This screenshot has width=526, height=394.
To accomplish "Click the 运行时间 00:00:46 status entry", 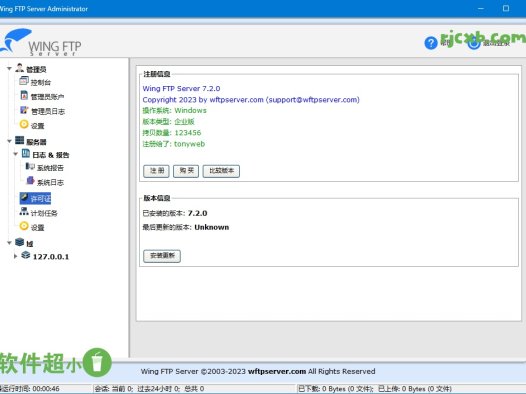I will [30, 389].
